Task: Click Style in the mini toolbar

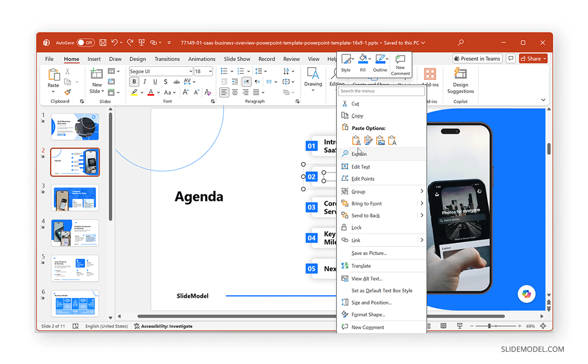Action: pyautogui.click(x=346, y=64)
